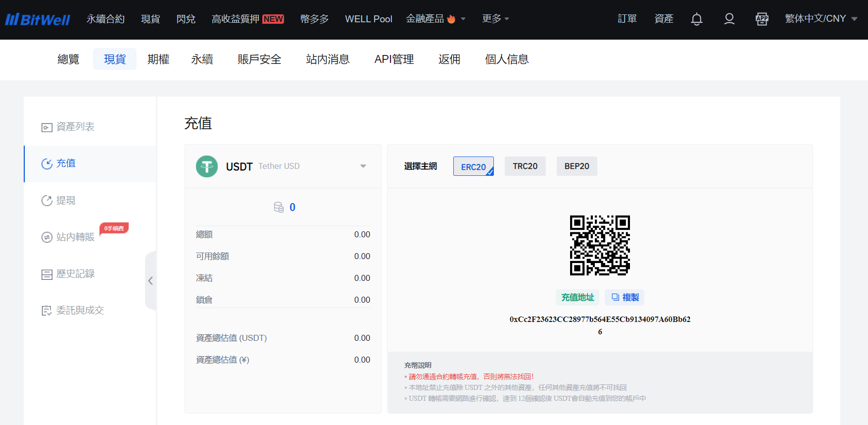
Task: Open the notification bell icon
Action: (696, 19)
